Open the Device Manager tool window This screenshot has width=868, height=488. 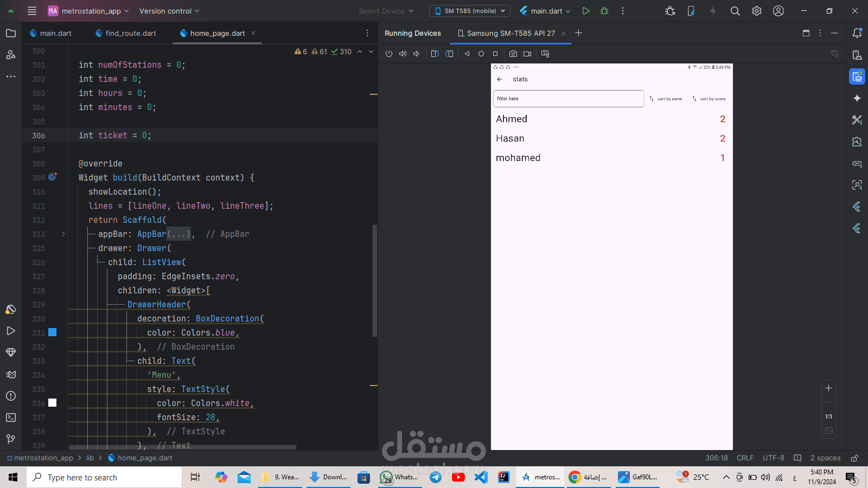[857, 55]
